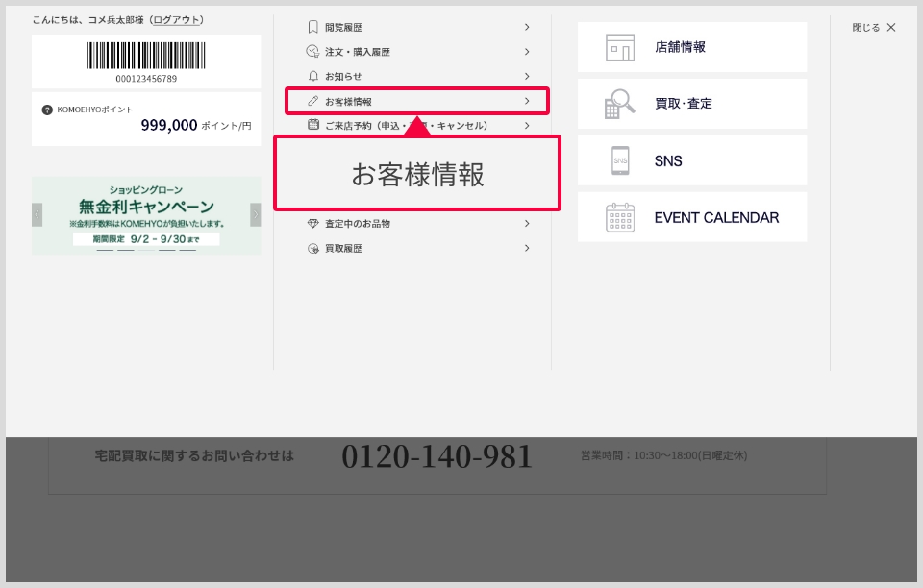
Task: Click the pencil icon beside お客様情報
Action: click(x=312, y=101)
